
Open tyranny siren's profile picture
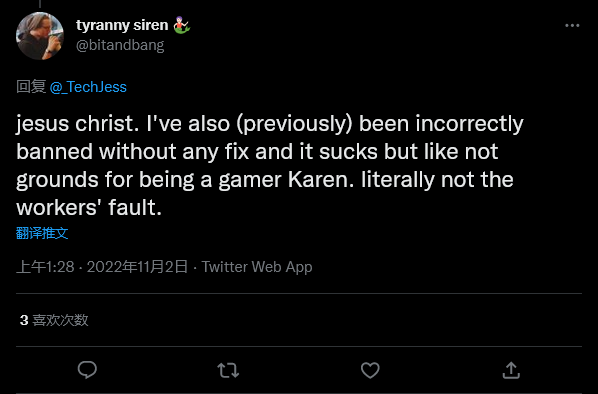point(40,36)
